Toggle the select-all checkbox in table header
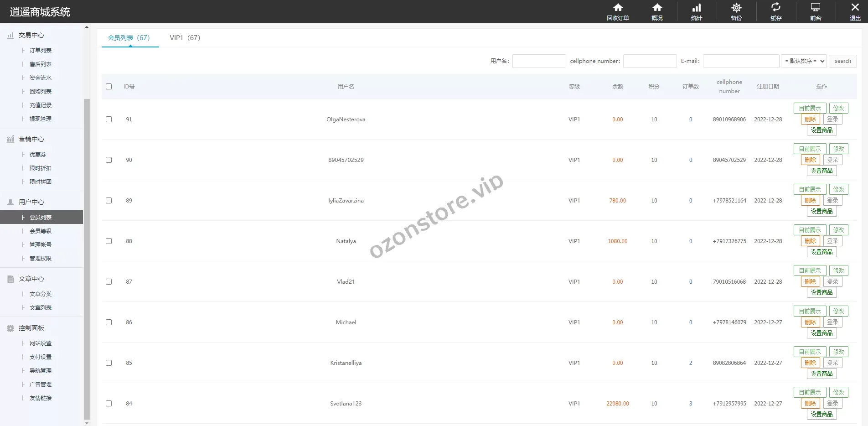 [x=108, y=87]
